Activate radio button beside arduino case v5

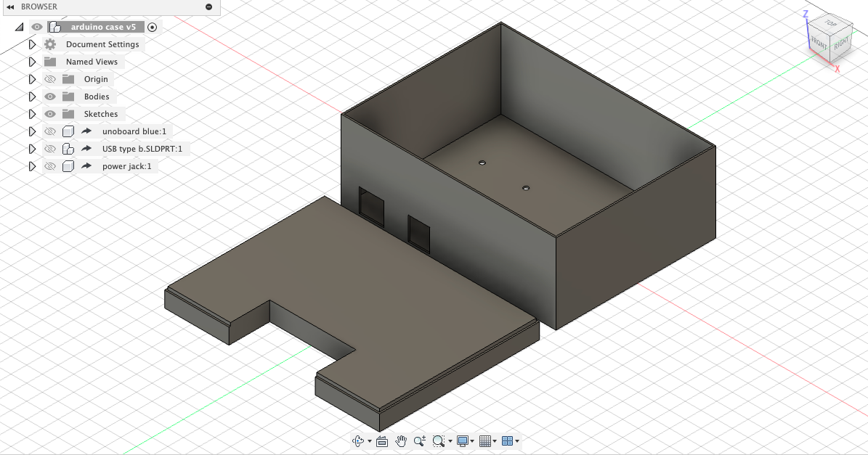pyautogui.click(x=152, y=27)
